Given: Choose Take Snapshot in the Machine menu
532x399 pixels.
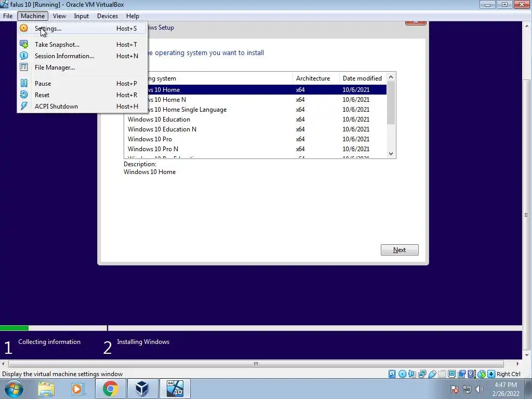Looking at the screenshot, I should pos(82,45).
